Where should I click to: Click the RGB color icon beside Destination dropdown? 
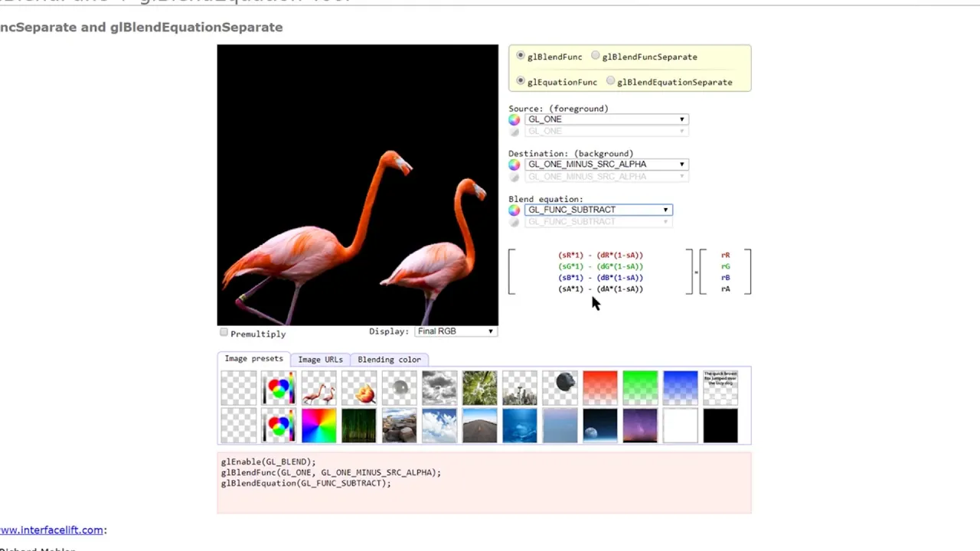(514, 165)
